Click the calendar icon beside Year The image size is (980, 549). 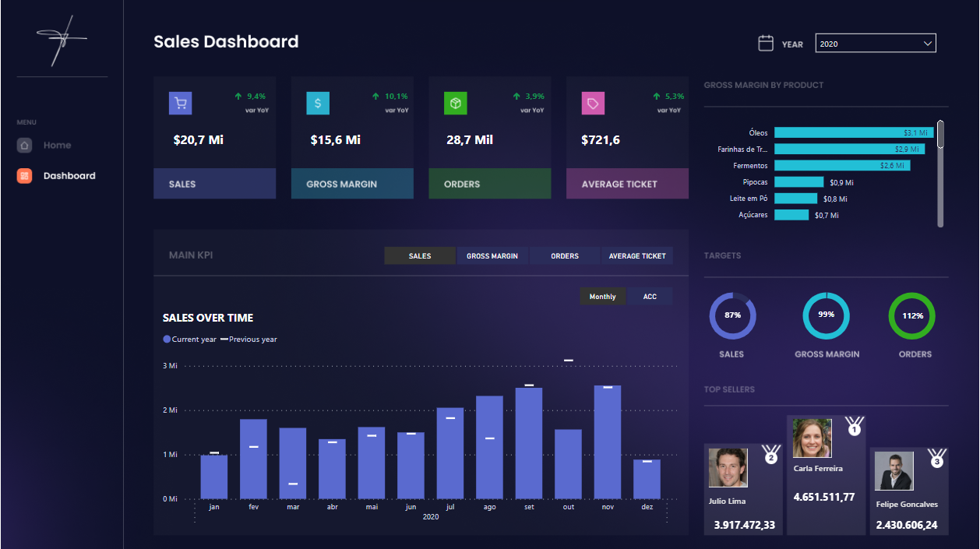pos(766,44)
